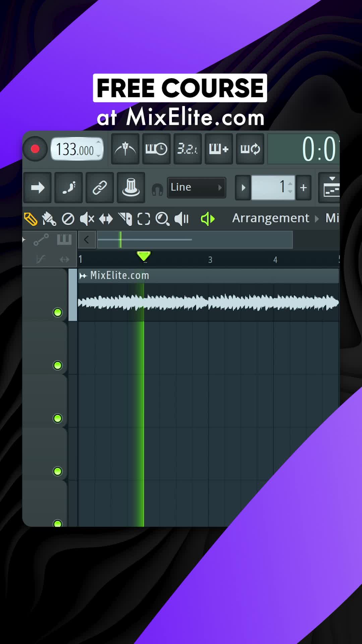Expand arrow after Arrangement label
The width and height of the screenshot is (362, 644).
click(316, 219)
